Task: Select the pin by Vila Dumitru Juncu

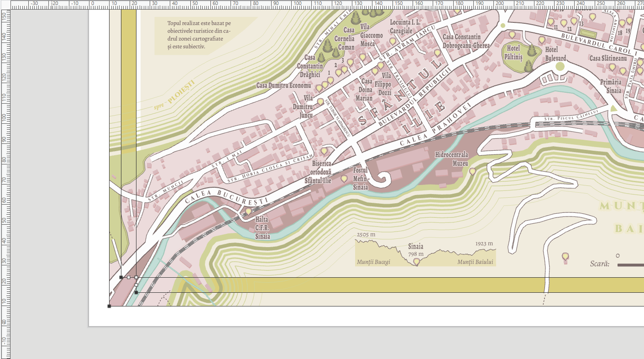Action: 320,101
